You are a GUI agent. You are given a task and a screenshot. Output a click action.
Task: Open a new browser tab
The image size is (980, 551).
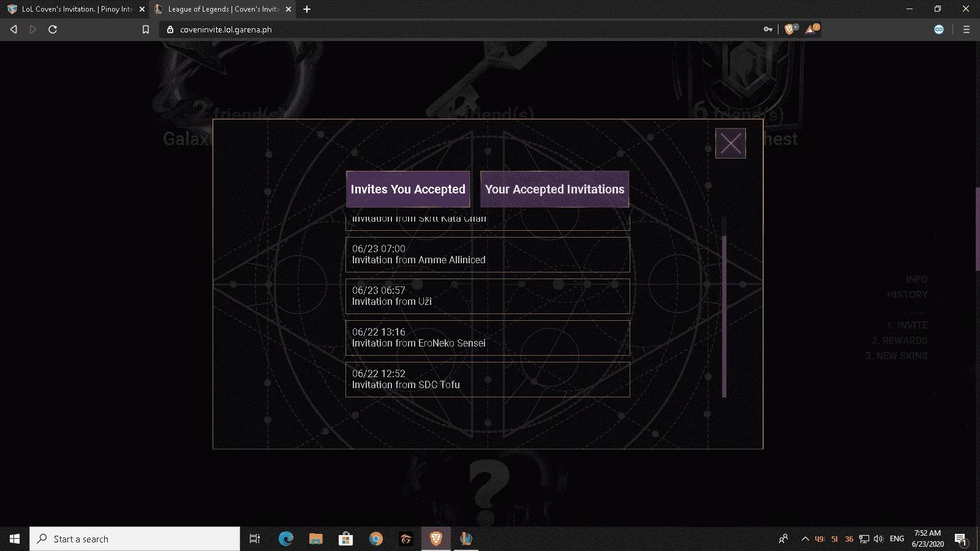(x=307, y=9)
